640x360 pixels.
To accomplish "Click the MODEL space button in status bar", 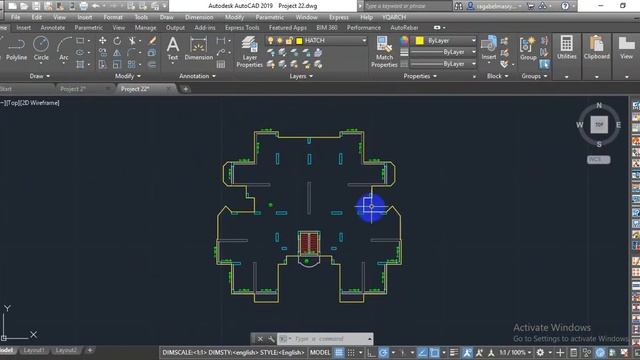I will (x=320, y=352).
